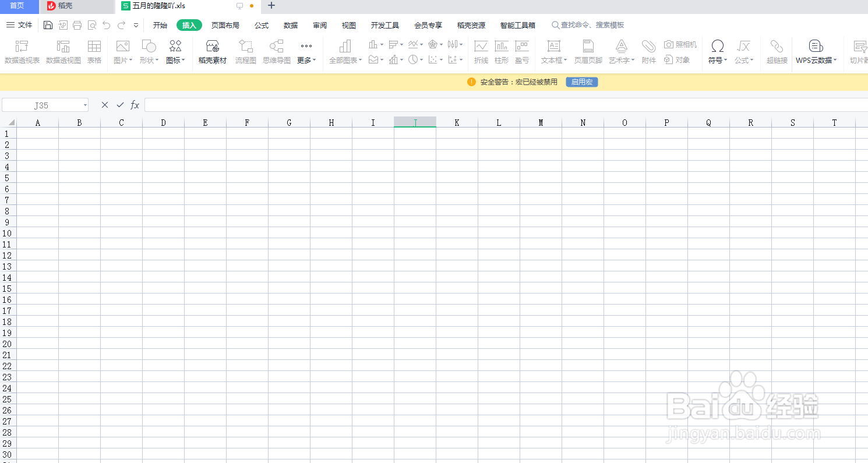Attach a file using 附件
This screenshot has height=463, width=868.
(x=648, y=52)
